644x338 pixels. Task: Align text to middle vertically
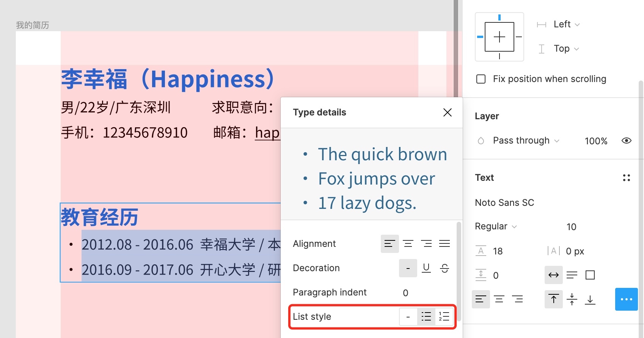(x=572, y=299)
